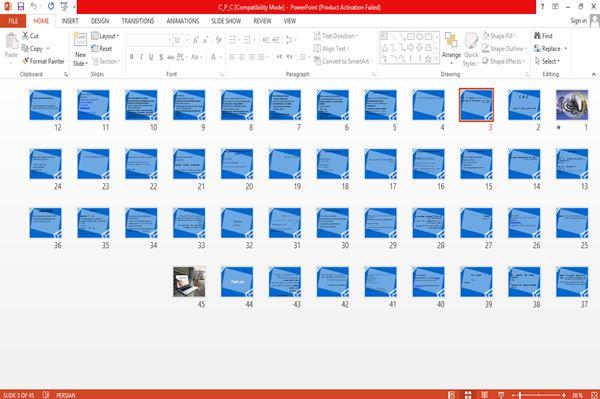Reset slide layout with Reset
Viewport: 600px width, 399px height.
click(x=102, y=49)
